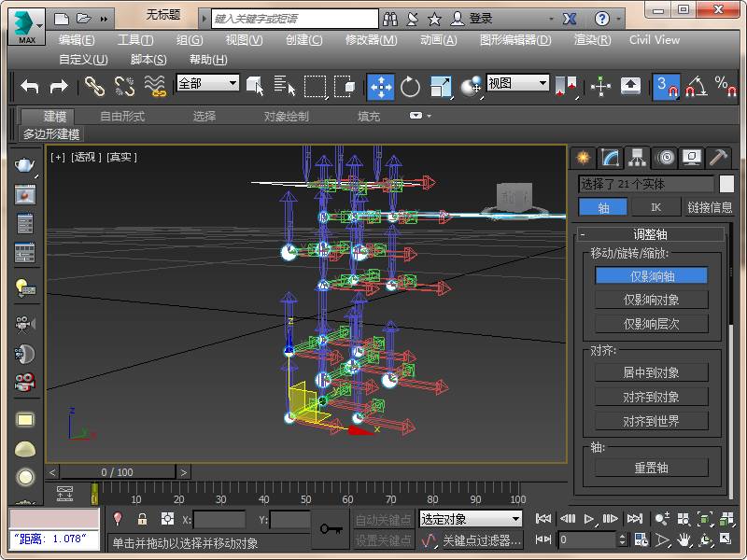The width and height of the screenshot is (747, 560).
Task: Click the object color swatch beside name field
Action: pyautogui.click(x=726, y=184)
